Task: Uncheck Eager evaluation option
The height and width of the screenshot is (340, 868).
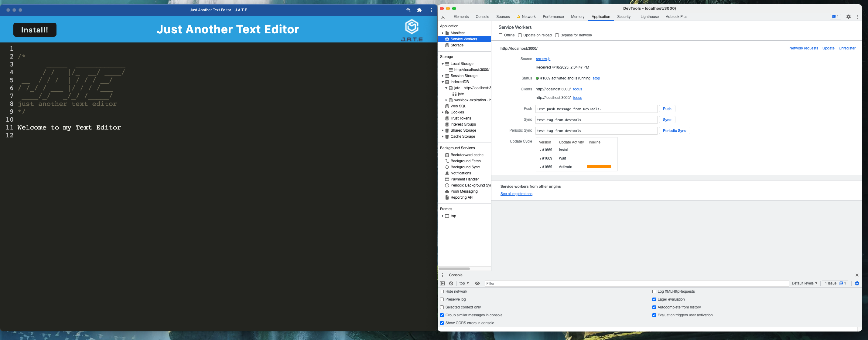Action: click(654, 300)
